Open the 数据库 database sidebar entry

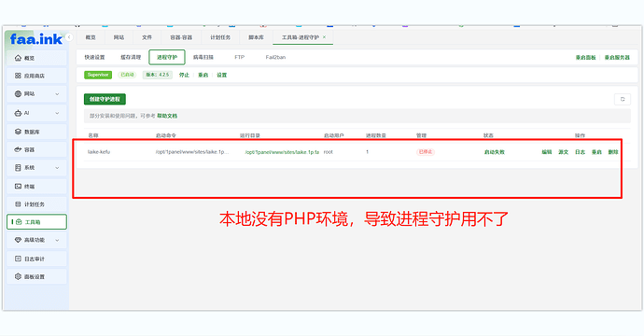point(36,132)
